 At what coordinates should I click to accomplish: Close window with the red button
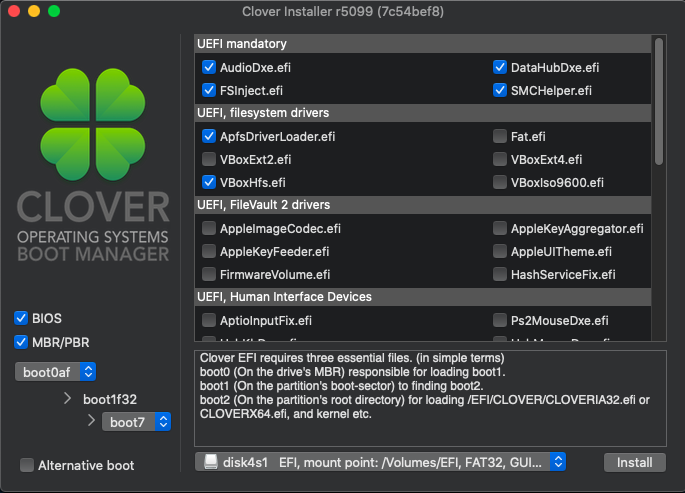coord(14,11)
